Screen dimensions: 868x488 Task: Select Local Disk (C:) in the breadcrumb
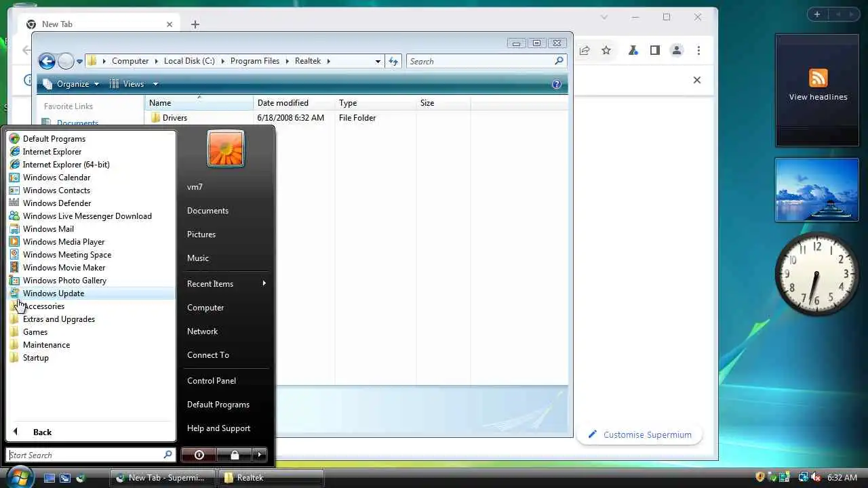[x=189, y=61]
